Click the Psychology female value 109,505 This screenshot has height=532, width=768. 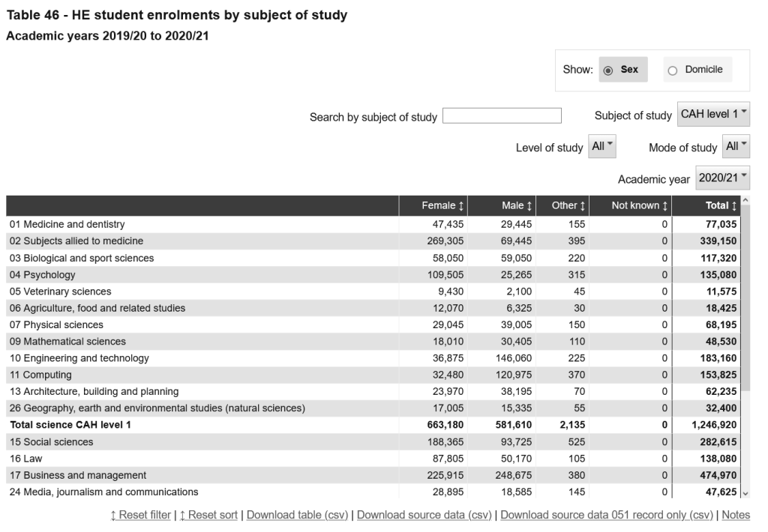click(x=445, y=274)
